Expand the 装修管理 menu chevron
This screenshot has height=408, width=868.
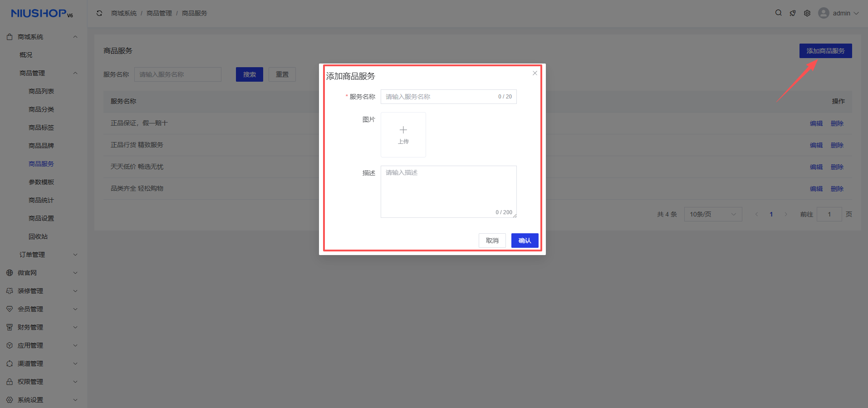(x=75, y=291)
